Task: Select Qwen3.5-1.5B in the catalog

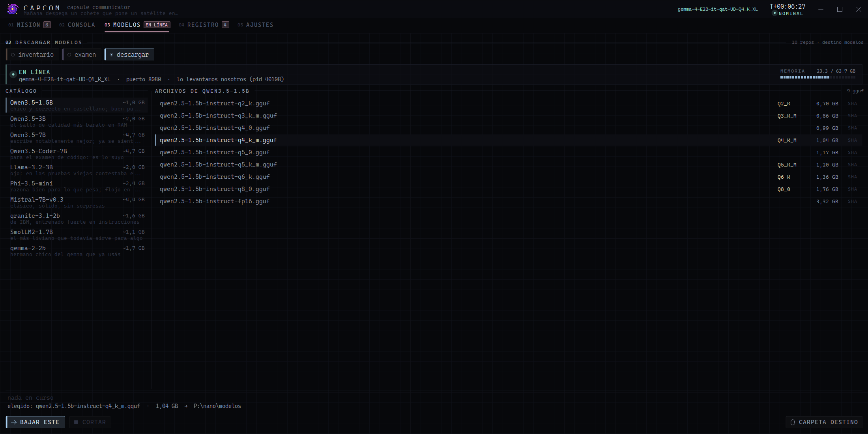Action: point(77,105)
